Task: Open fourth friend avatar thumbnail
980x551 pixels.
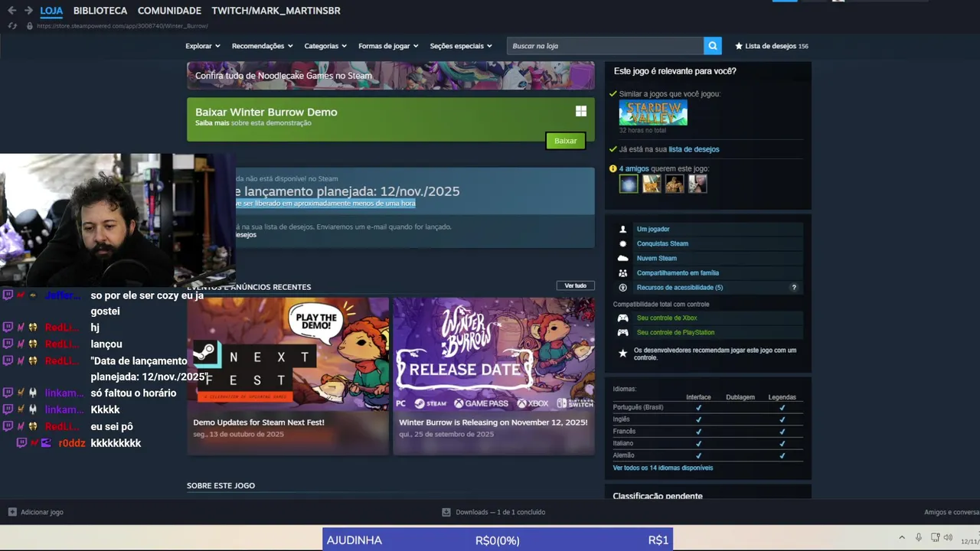Action: tap(697, 184)
